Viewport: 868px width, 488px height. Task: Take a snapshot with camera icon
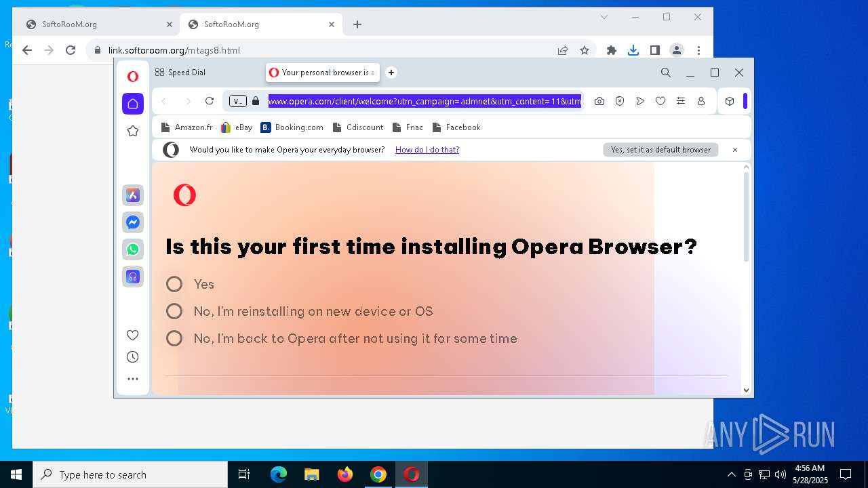(x=599, y=101)
